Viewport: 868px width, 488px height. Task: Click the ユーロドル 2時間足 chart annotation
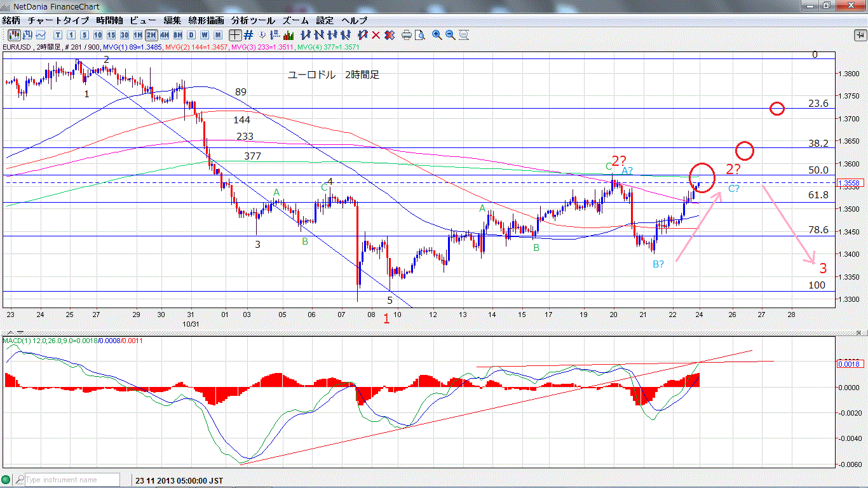tap(334, 75)
